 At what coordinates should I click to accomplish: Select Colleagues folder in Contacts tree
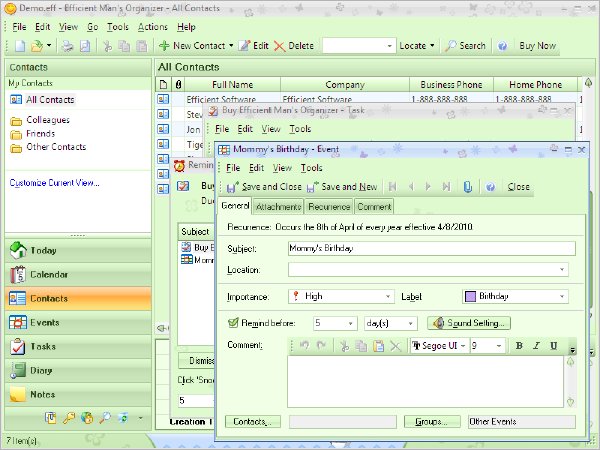48,120
